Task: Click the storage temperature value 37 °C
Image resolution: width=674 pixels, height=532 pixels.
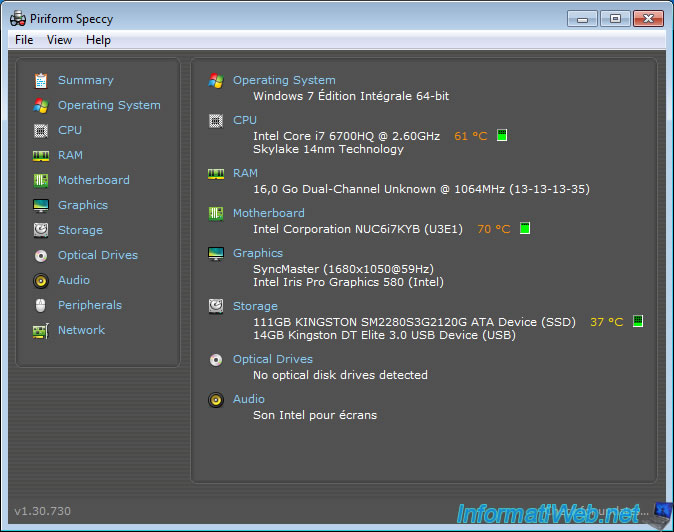Action: click(607, 322)
